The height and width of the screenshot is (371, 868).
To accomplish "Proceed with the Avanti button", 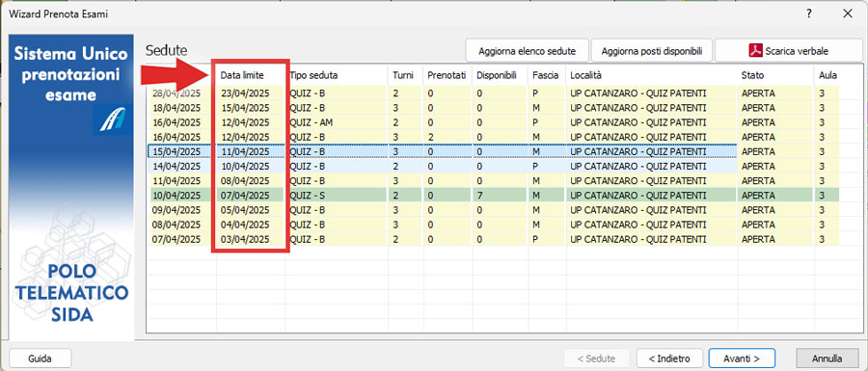I will 742,358.
